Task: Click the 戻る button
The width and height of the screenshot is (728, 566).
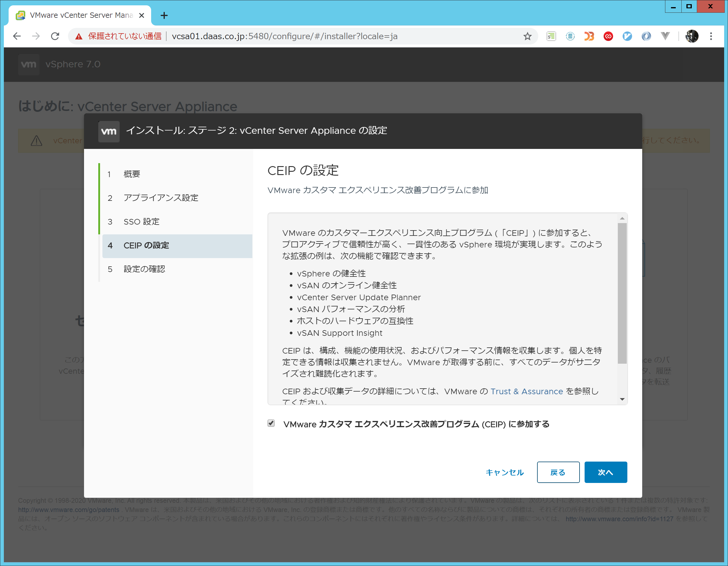Action: point(558,472)
